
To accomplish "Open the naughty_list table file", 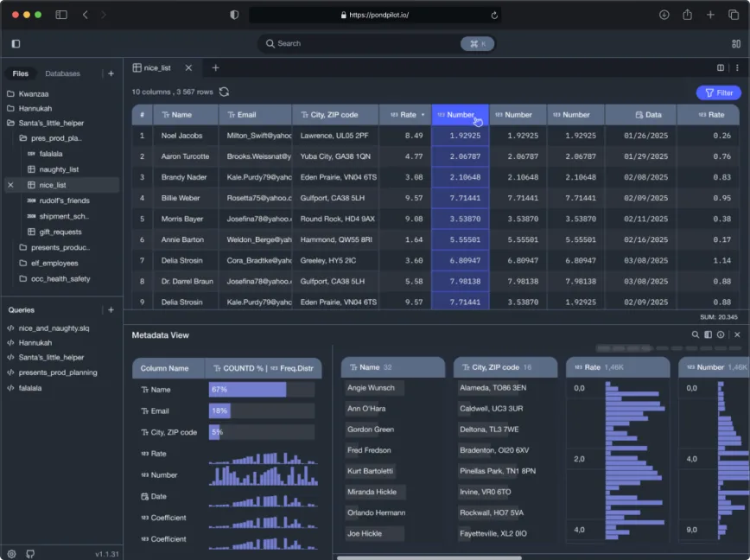I will click(x=53, y=169).
